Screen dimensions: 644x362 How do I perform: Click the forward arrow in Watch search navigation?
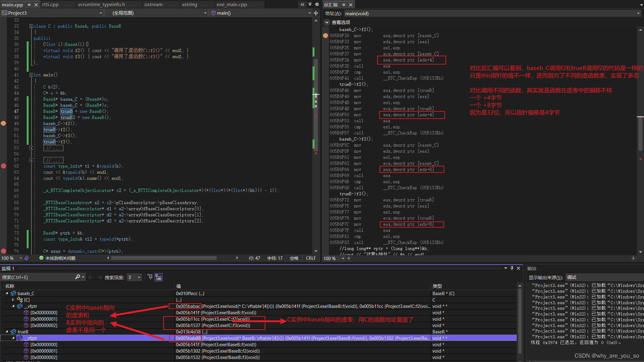[99, 277]
